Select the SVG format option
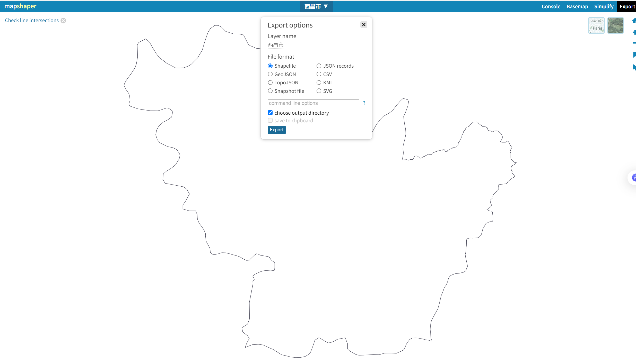Viewport: 636px width, 364px height. point(319,91)
